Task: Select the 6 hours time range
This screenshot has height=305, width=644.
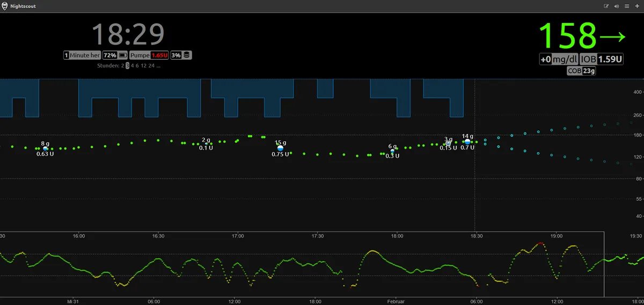Action: [137, 66]
